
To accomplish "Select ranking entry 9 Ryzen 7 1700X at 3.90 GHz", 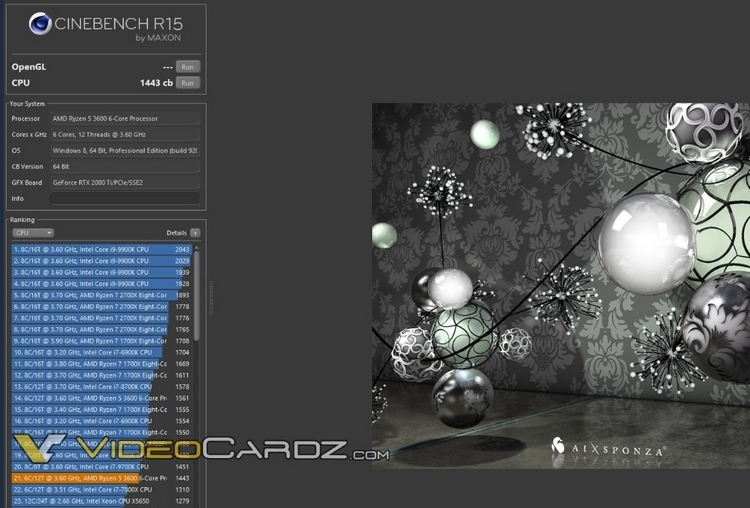I will point(101,341).
